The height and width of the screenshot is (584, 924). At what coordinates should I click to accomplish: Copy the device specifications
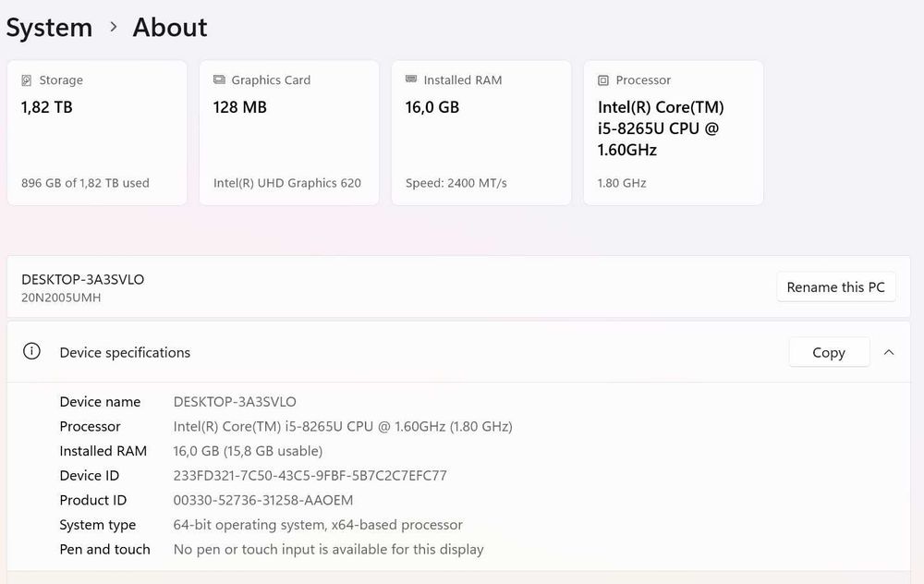(829, 352)
